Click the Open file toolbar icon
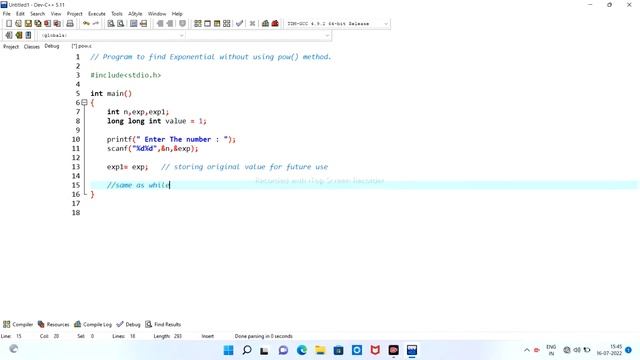This screenshot has height=360, width=640. [x=18, y=24]
